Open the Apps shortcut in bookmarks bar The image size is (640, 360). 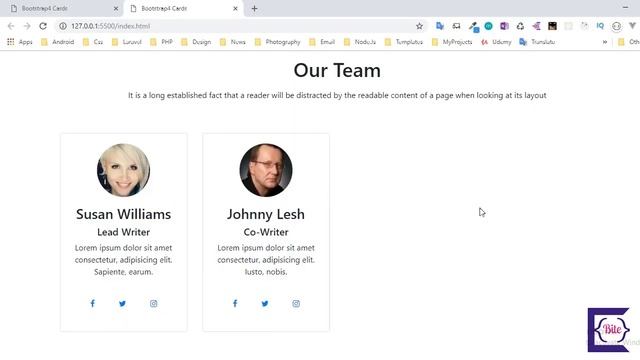(x=20, y=42)
